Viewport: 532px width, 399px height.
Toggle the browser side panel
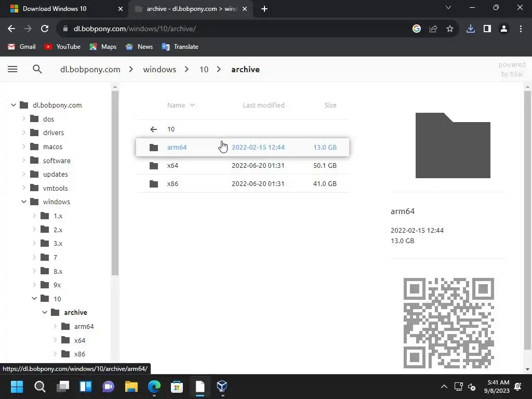[487, 29]
